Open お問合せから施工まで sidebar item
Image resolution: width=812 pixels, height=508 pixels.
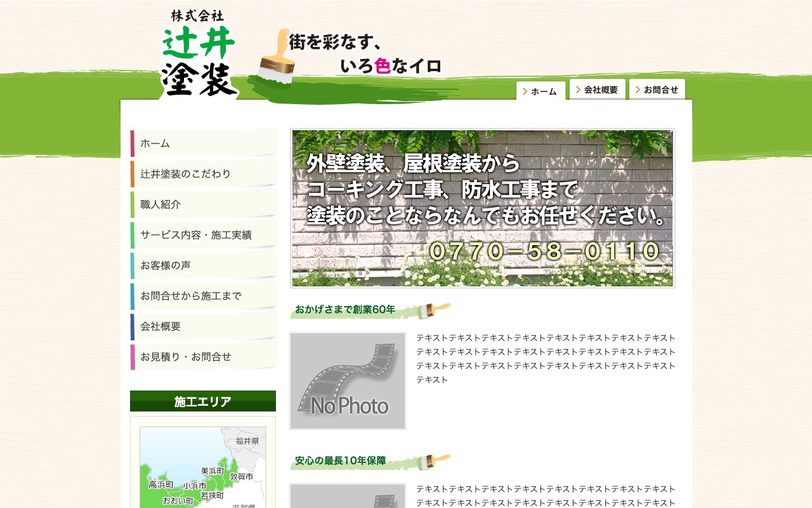(203, 296)
